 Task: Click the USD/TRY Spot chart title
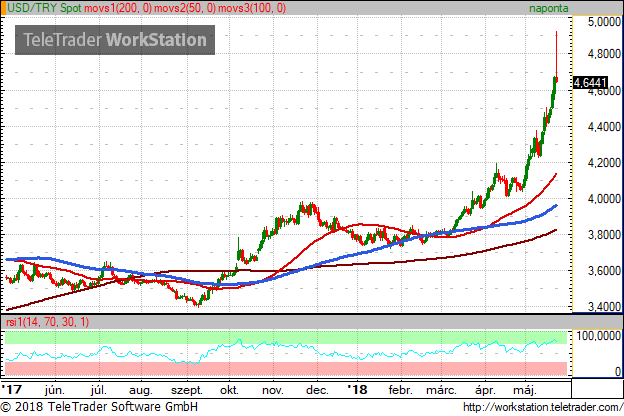[45, 8]
